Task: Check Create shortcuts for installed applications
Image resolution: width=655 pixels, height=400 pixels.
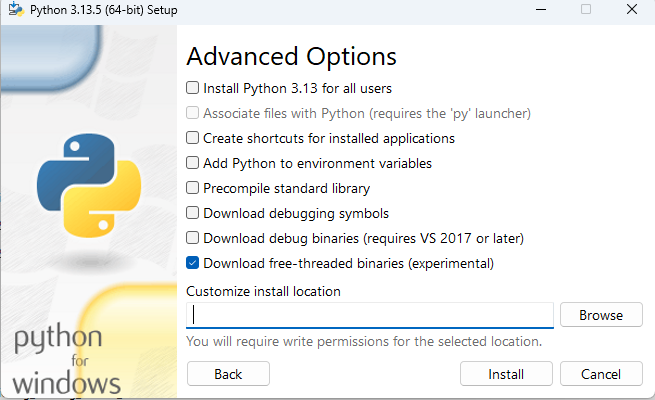Action: (x=192, y=138)
